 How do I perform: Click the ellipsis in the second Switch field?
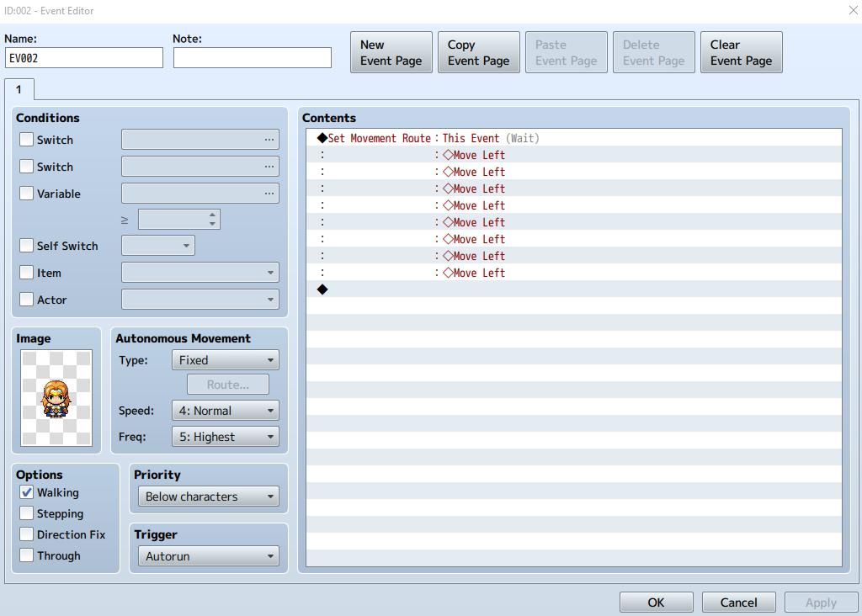[x=269, y=167]
